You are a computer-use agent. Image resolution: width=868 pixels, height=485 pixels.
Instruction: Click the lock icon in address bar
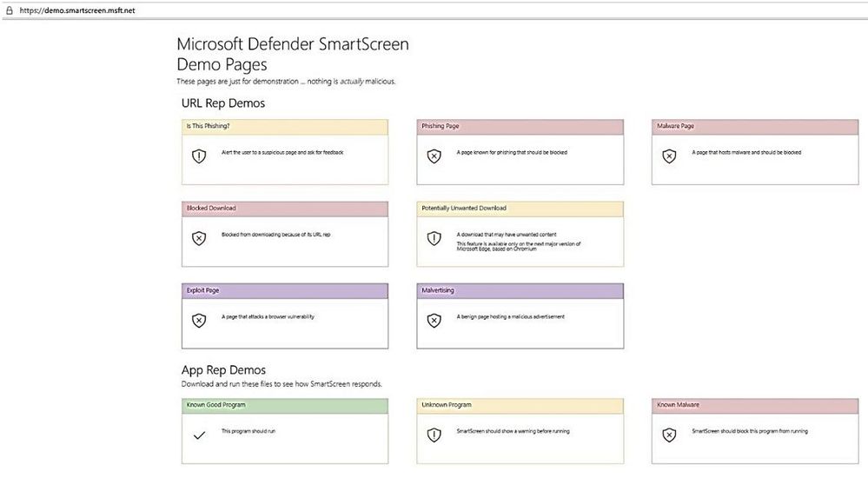(9, 10)
